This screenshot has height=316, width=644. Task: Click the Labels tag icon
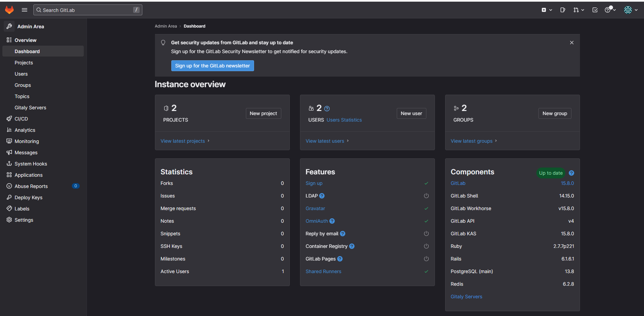pos(9,208)
